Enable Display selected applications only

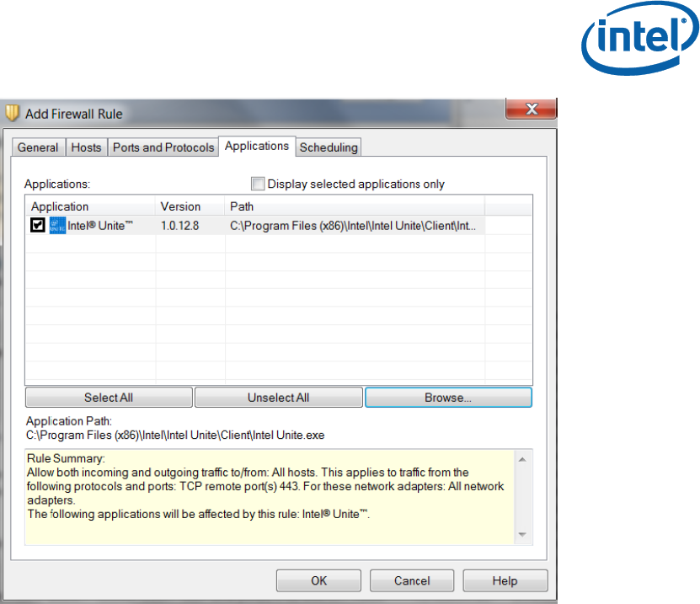[258, 184]
